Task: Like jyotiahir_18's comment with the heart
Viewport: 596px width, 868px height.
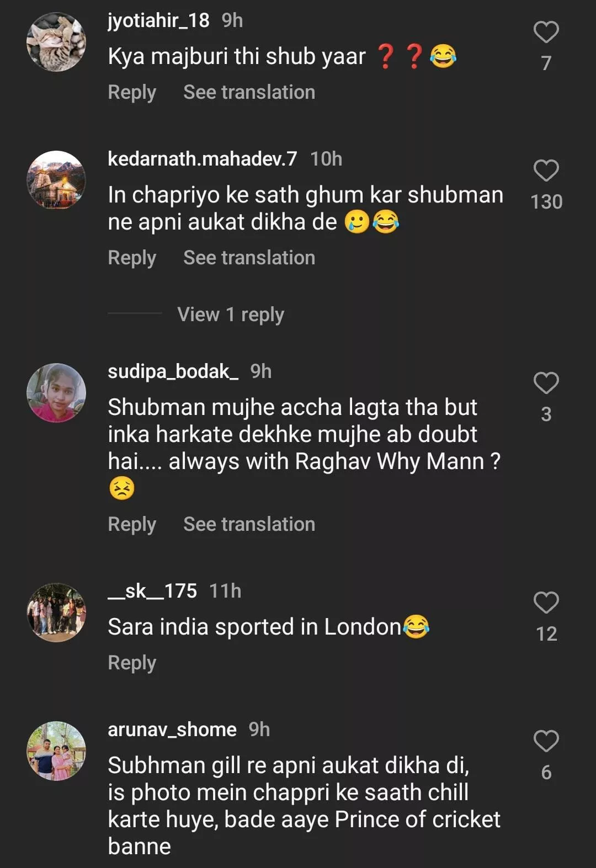Action: pos(546,33)
